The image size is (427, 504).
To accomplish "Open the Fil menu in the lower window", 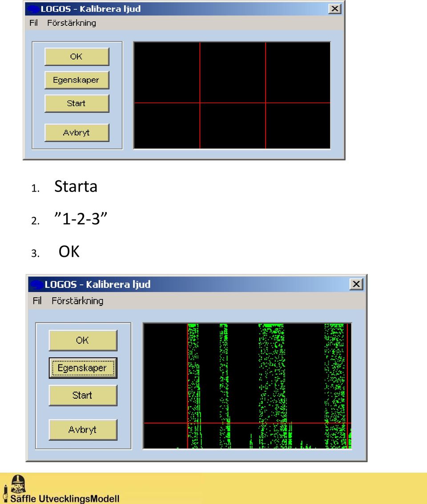I will tap(37, 301).
